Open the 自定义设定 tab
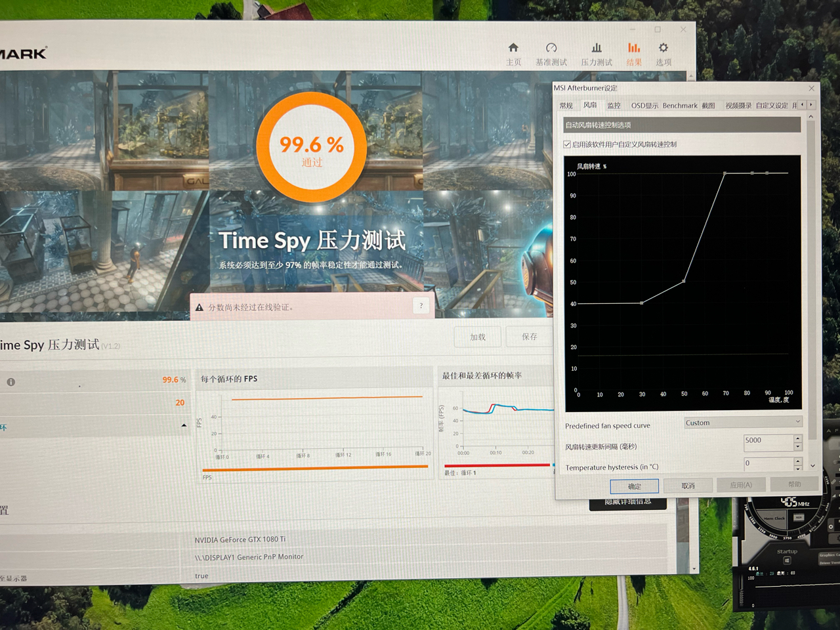This screenshot has width=840, height=630. click(772, 106)
